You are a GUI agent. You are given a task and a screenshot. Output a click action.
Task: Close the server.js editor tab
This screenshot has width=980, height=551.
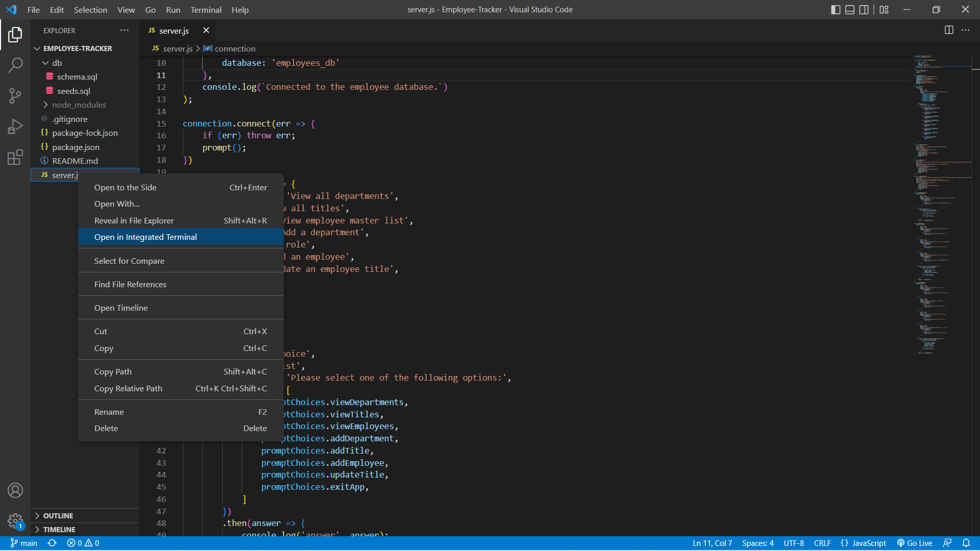tap(206, 30)
